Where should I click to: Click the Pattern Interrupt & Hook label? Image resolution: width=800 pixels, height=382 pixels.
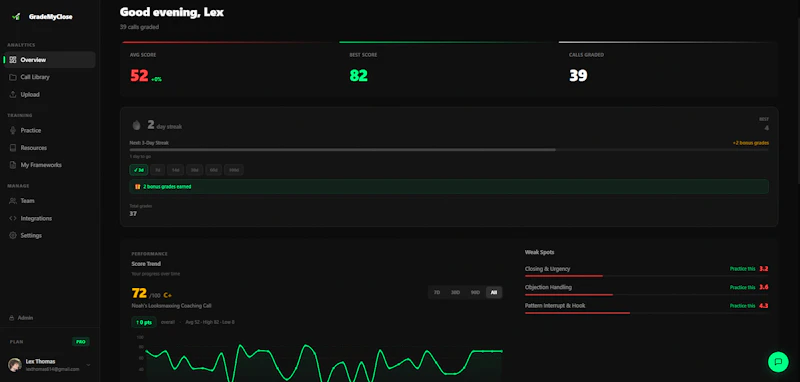[555, 305]
